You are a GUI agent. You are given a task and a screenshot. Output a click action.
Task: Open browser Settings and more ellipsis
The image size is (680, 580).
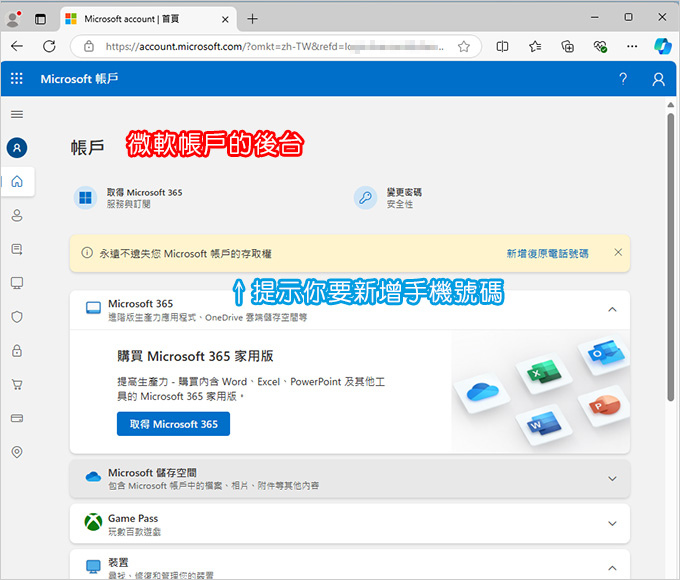(x=632, y=46)
